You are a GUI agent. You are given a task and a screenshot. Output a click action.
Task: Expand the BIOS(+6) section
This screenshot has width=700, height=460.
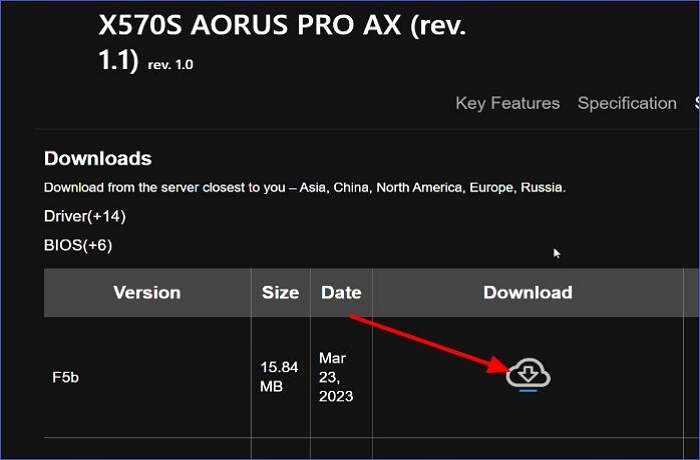tap(79, 244)
